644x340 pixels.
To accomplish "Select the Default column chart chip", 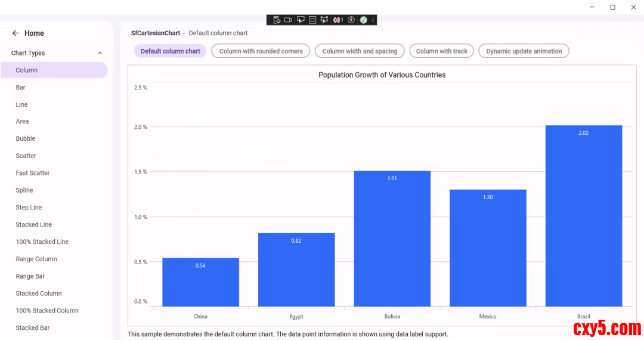I will click(170, 51).
